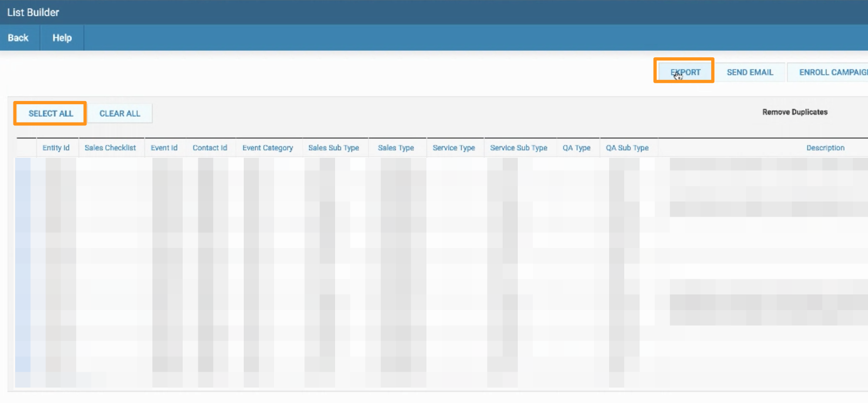The height and width of the screenshot is (403, 868).
Task: Click the Description column header
Action: [x=825, y=147]
